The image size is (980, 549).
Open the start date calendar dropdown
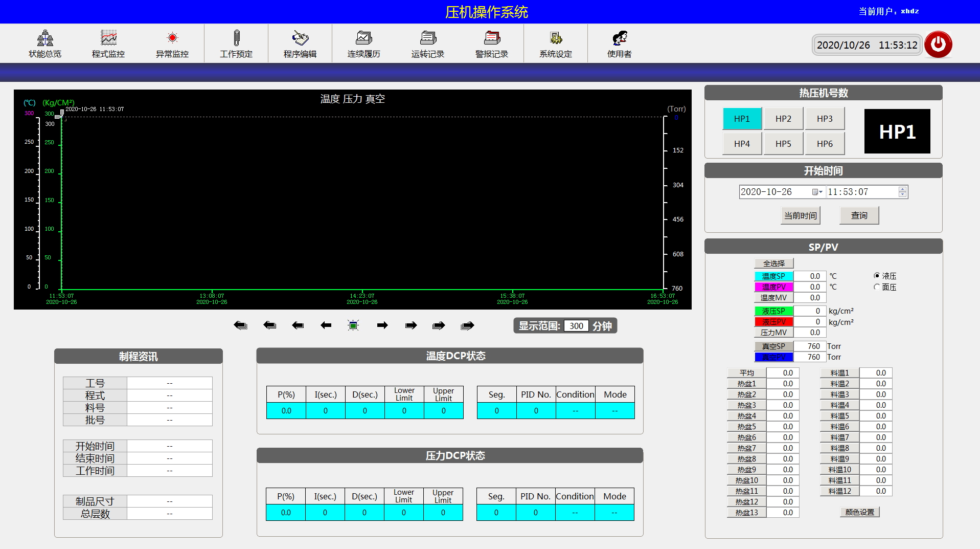point(817,192)
